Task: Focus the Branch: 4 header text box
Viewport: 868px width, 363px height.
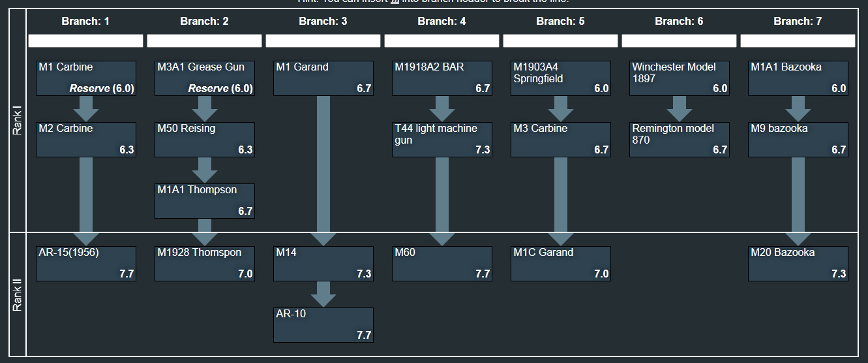Action: coord(442,41)
